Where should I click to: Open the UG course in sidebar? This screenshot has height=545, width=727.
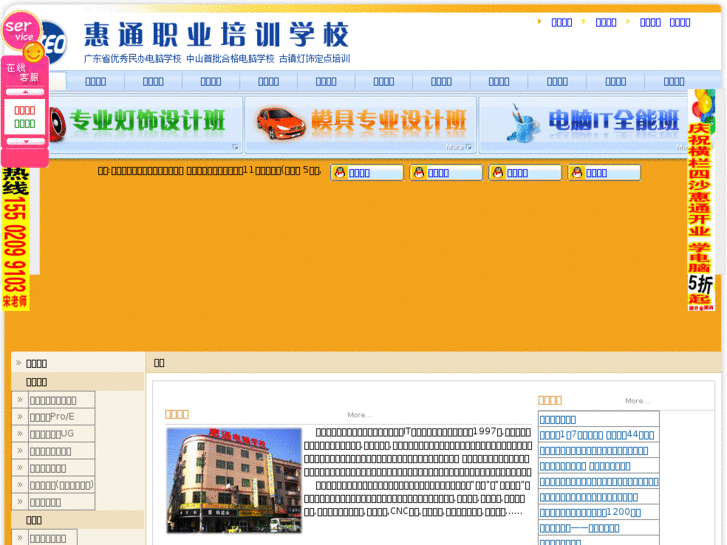(52, 434)
